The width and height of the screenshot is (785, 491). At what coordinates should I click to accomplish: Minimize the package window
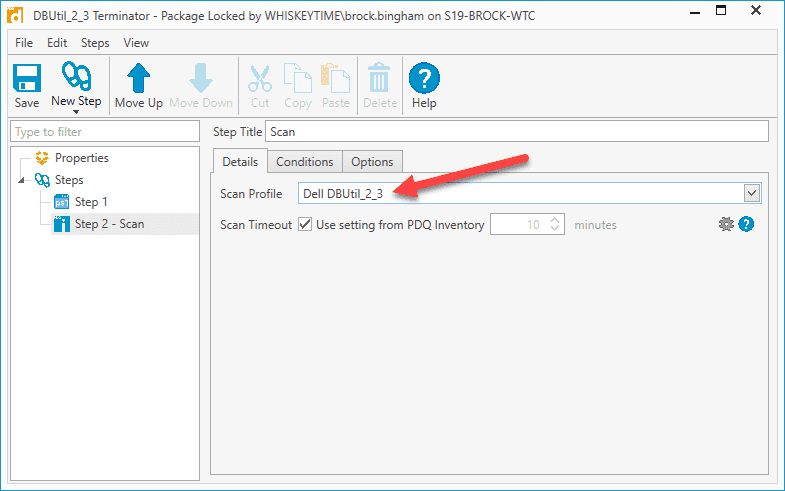(695, 12)
